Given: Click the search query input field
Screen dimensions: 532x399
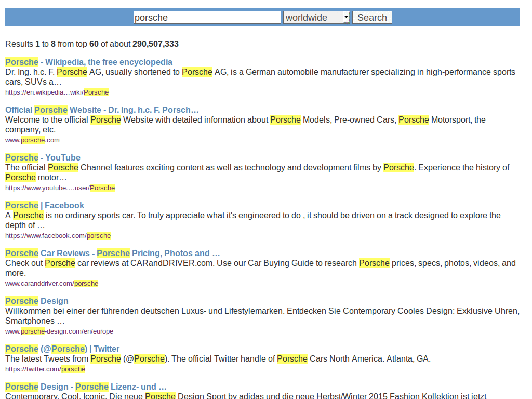Looking at the screenshot, I should [207, 17].
